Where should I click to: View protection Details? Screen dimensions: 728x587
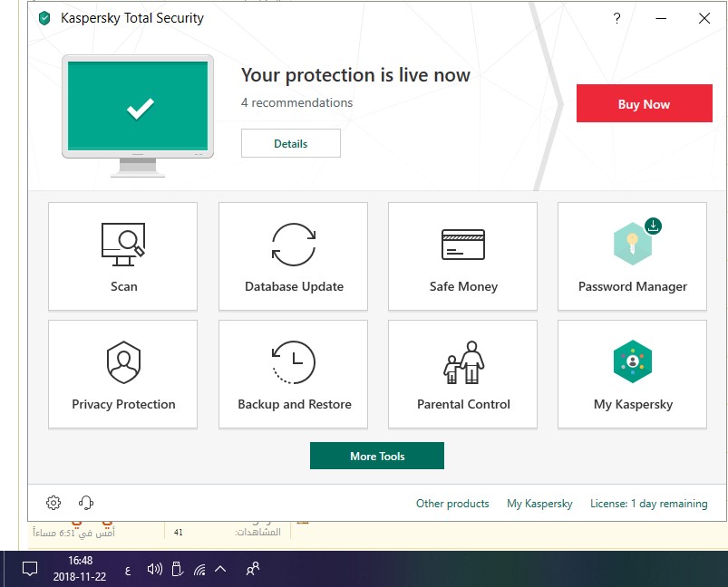pyautogui.click(x=291, y=143)
